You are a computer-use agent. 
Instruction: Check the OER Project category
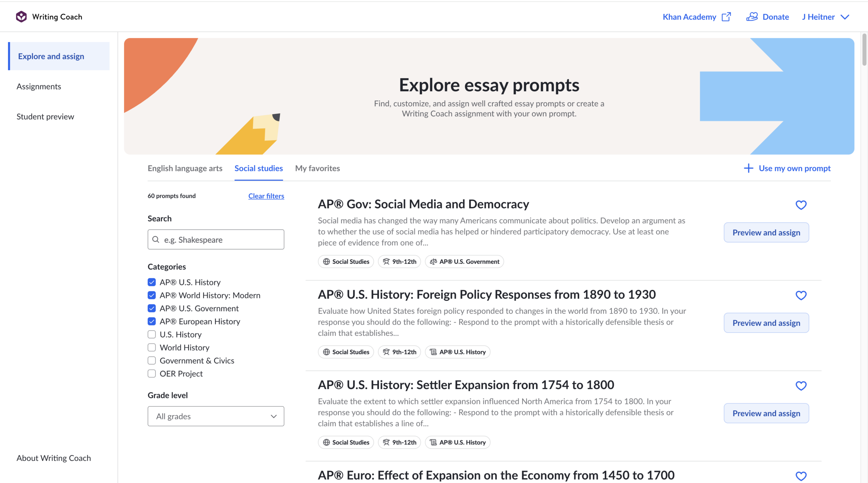point(152,373)
